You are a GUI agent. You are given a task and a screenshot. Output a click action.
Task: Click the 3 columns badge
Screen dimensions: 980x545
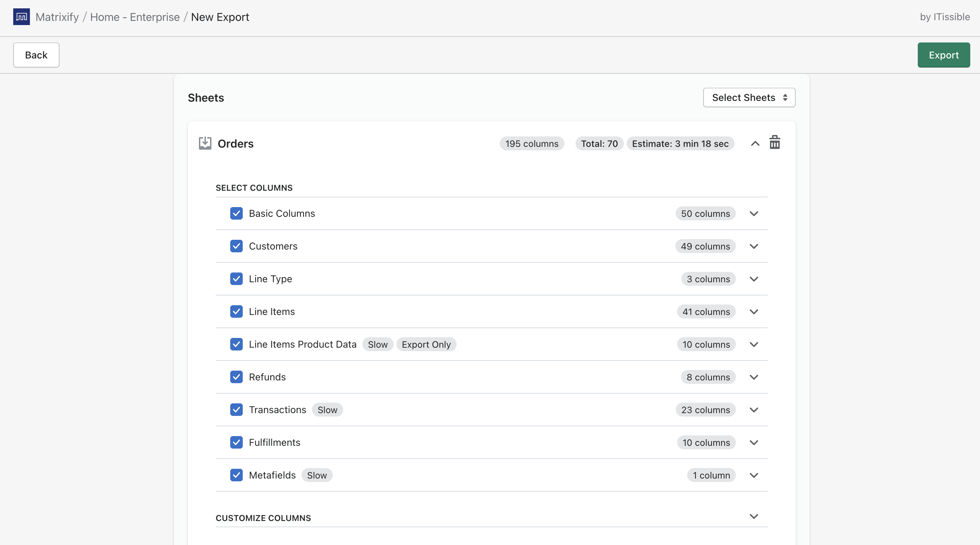click(x=708, y=279)
